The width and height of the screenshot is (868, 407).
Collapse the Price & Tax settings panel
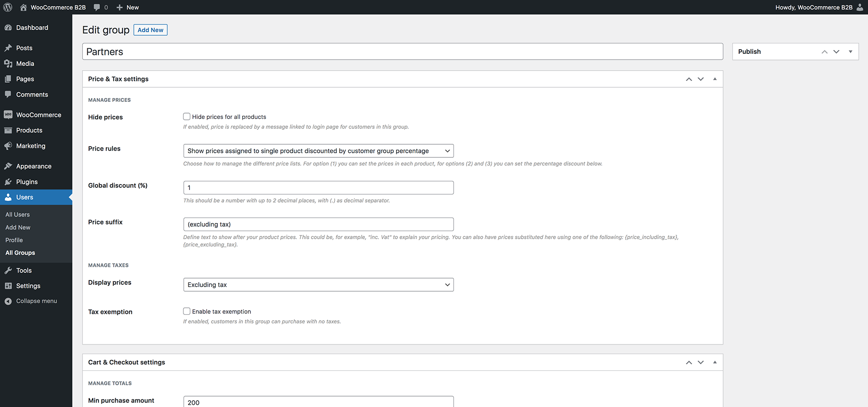click(x=715, y=79)
